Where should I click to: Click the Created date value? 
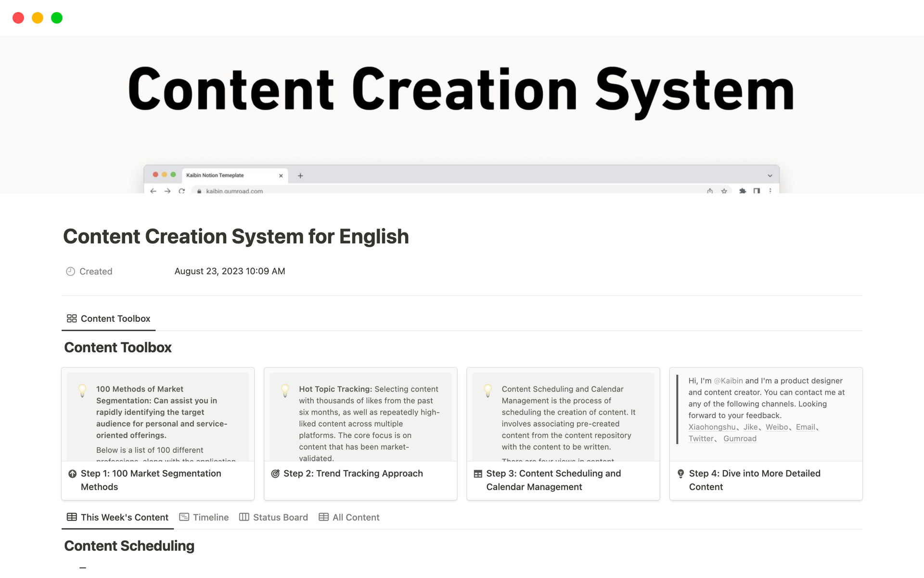(x=230, y=271)
